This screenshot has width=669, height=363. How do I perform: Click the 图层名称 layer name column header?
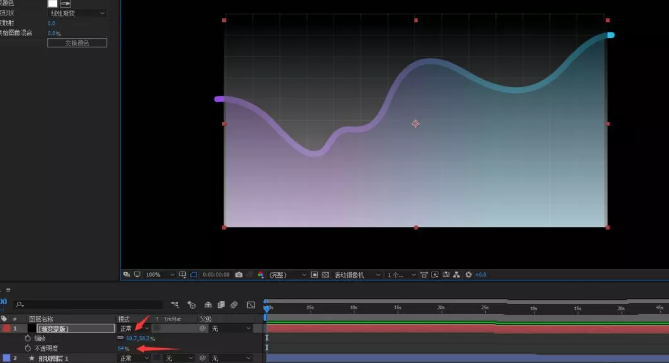tap(41, 319)
